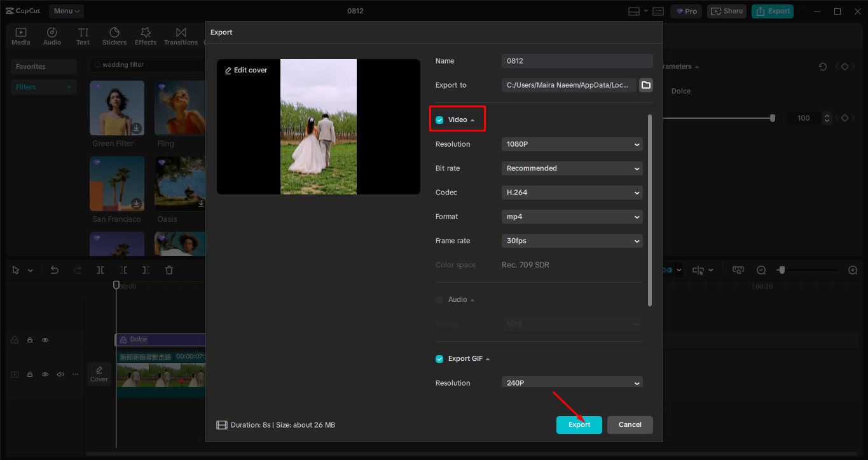Open the Resolution dropdown set to 1080P

(x=571, y=144)
